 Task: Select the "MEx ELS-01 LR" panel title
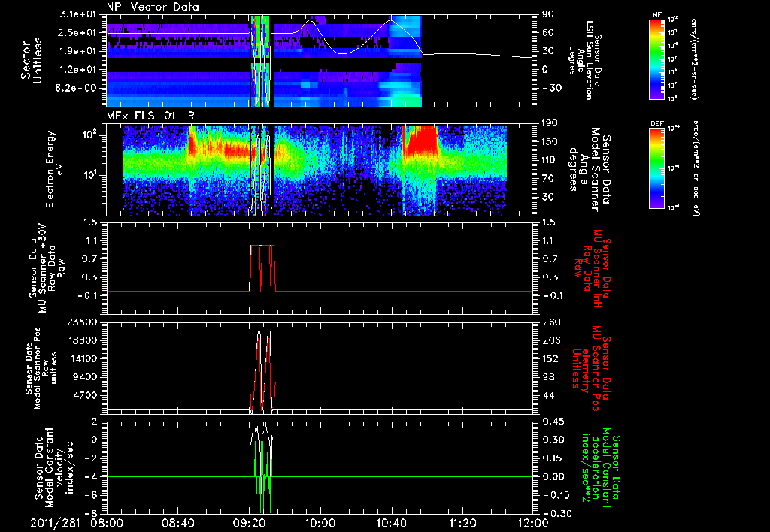pos(150,116)
